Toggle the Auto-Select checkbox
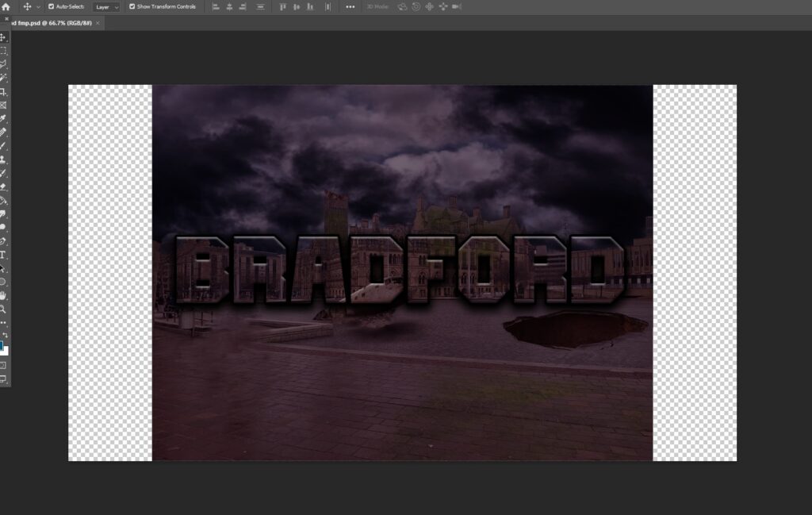Image resolution: width=812 pixels, height=515 pixels. (x=50, y=6)
